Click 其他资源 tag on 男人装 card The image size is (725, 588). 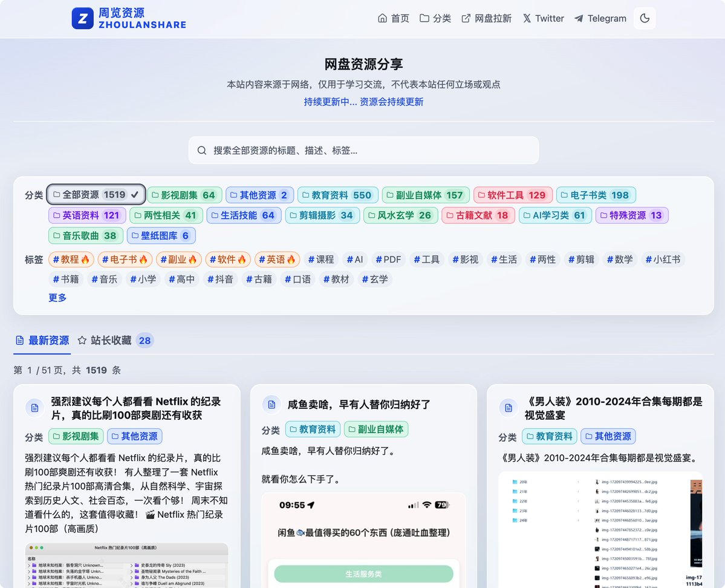(608, 436)
